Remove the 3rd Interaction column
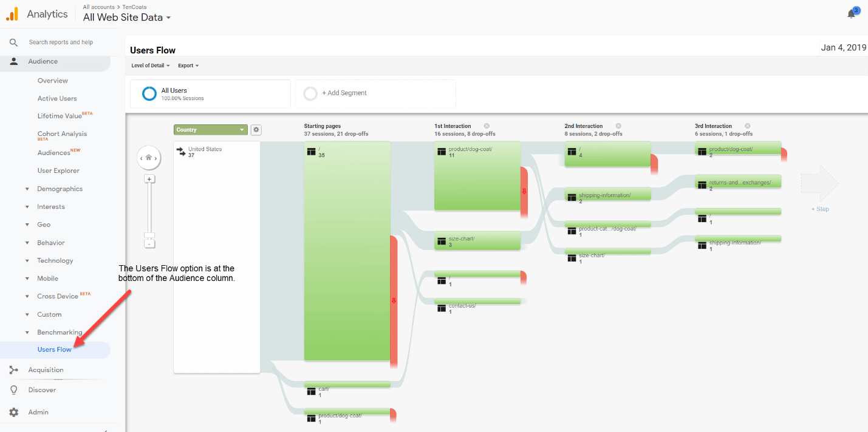 tap(748, 126)
